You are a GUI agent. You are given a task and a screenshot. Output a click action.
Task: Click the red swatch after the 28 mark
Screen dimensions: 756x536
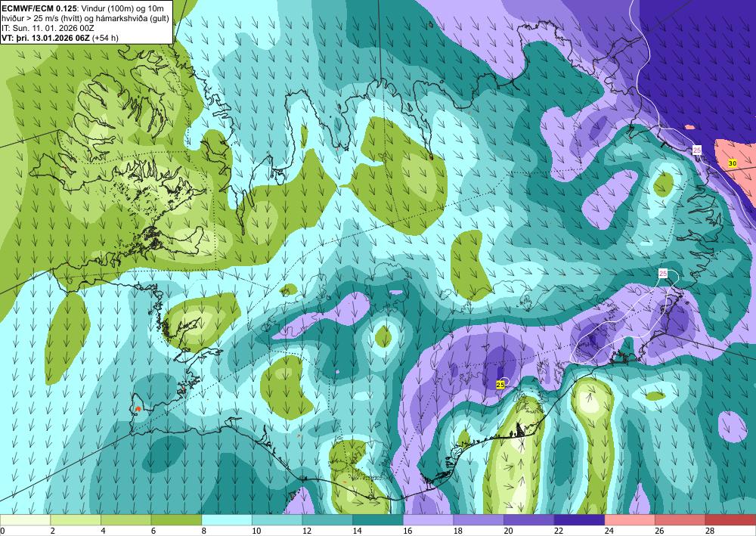tap(730, 520)
